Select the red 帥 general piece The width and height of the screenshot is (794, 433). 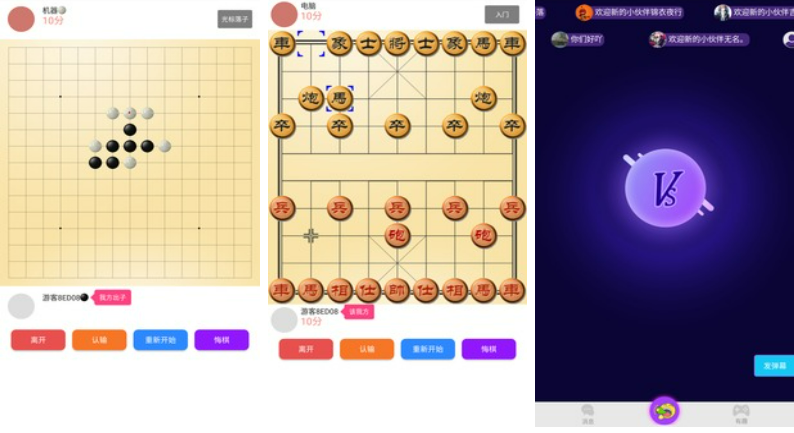point(396,290)
